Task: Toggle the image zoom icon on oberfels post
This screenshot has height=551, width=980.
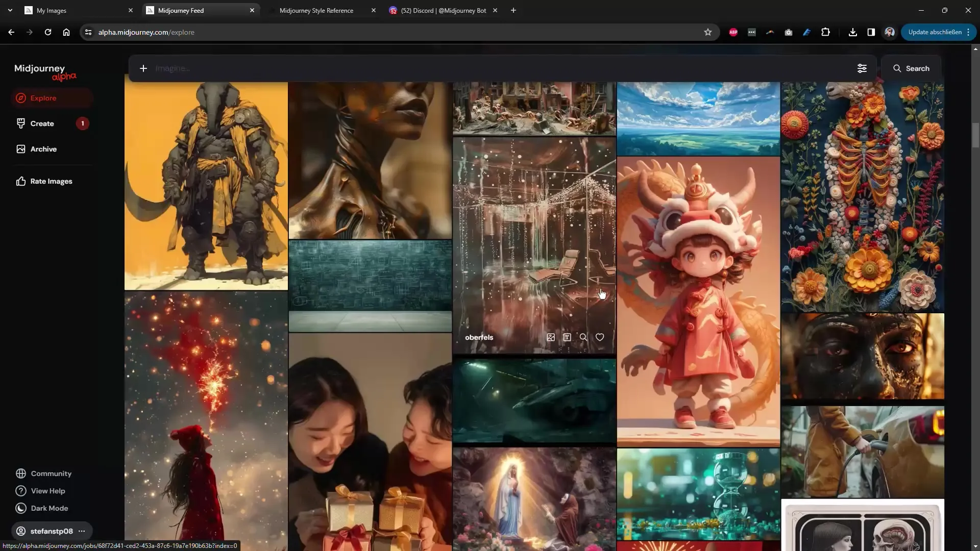Action: click(x=583, y=336)
